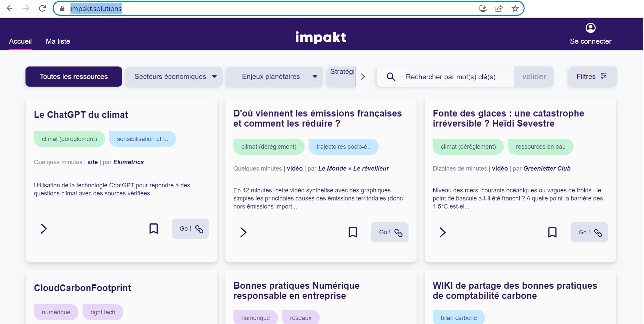The image size is (644, 324).
Task: Bookmark the émissions françaises card
Action: coord(353,232)
